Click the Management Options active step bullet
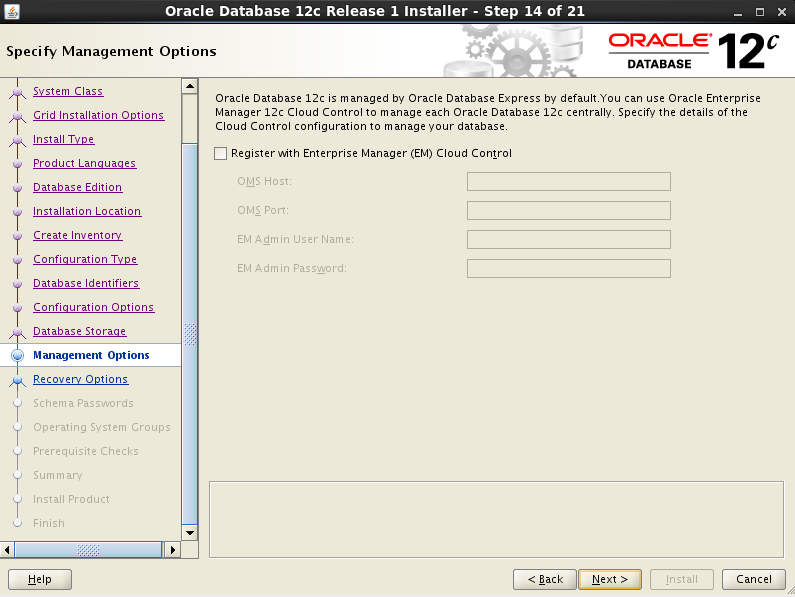This screenshot has width=795, height=597. click(x=18, y=356)
